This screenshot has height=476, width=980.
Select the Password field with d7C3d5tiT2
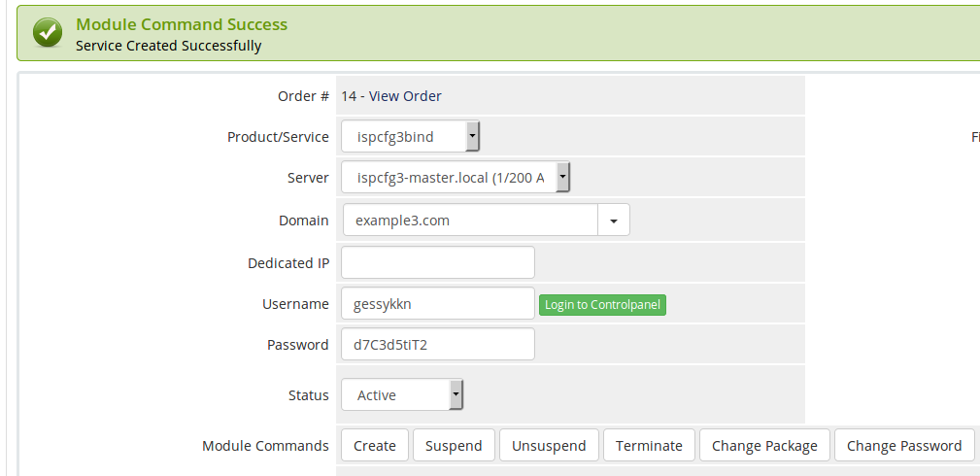[437, 344]
